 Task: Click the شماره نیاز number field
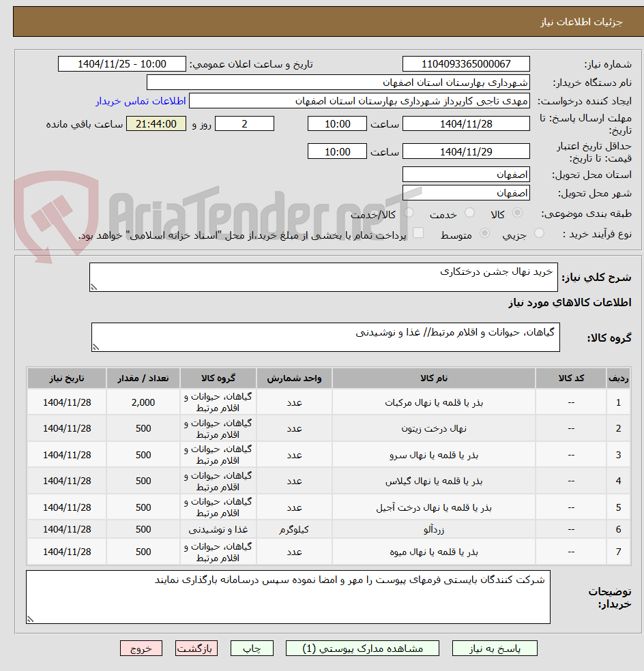(x=466, y=64)
